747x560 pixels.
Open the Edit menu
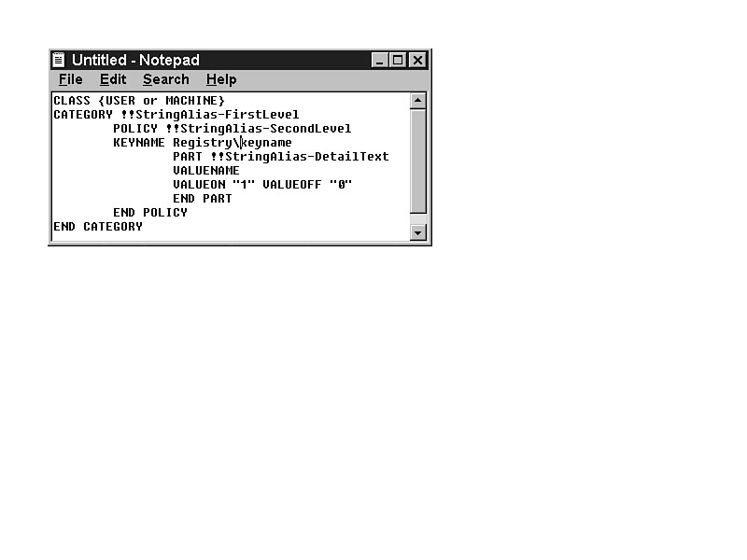coord(113,79)
